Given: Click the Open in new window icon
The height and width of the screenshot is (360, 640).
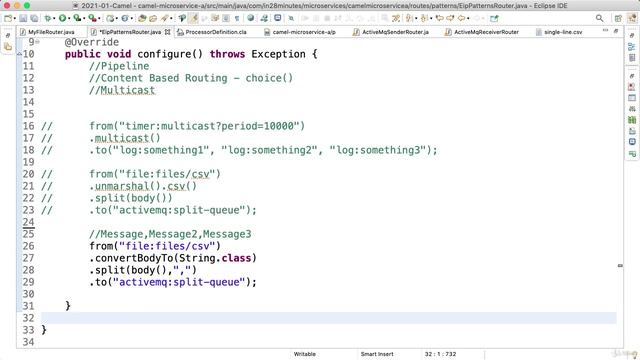Looking at the screenshot, I should [494, 18].
